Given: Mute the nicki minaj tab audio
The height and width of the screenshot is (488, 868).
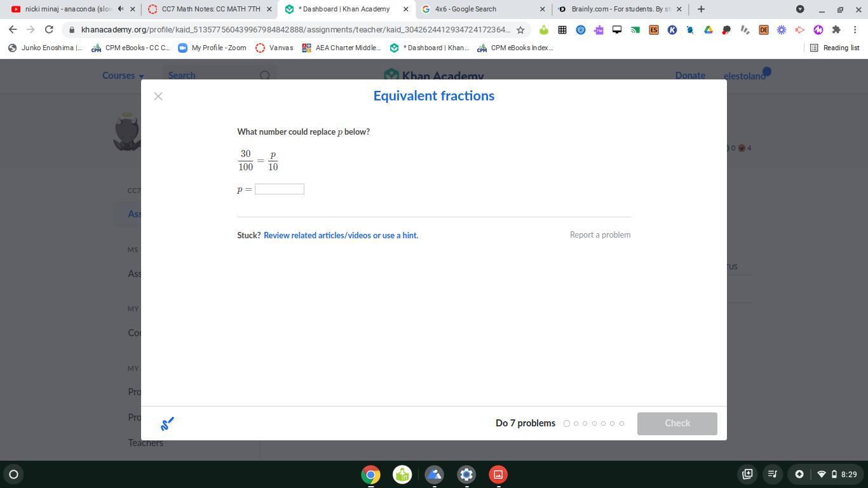Looking at the screenshot, I should click(x=120, y=9).
